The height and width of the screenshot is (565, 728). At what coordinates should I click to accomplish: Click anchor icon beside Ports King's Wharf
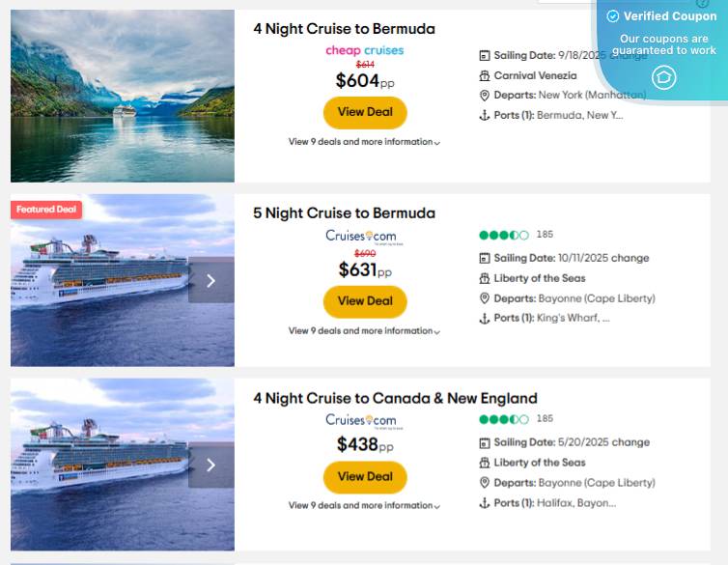click(x=485, y=318)
